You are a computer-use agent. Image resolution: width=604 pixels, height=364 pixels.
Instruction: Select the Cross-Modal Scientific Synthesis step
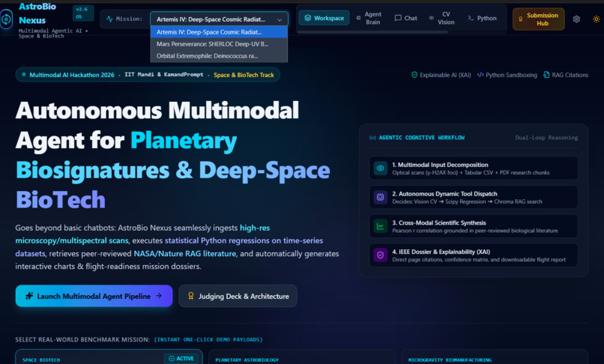[474, 226]
